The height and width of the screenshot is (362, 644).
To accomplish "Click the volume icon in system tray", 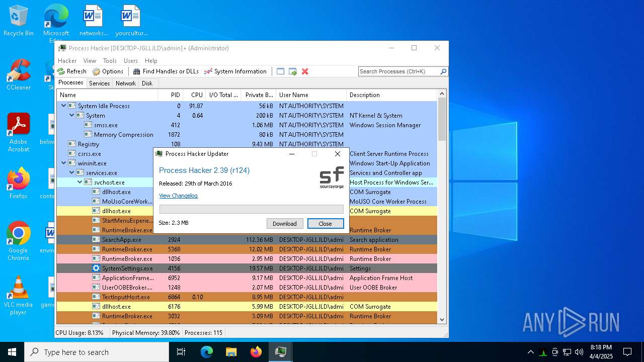I will (x=579, y=352).
